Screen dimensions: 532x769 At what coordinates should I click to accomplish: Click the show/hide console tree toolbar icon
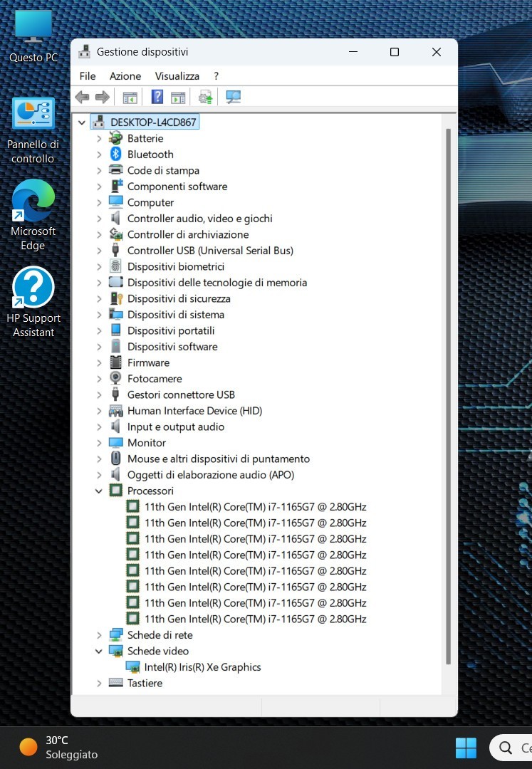point(130,98)
